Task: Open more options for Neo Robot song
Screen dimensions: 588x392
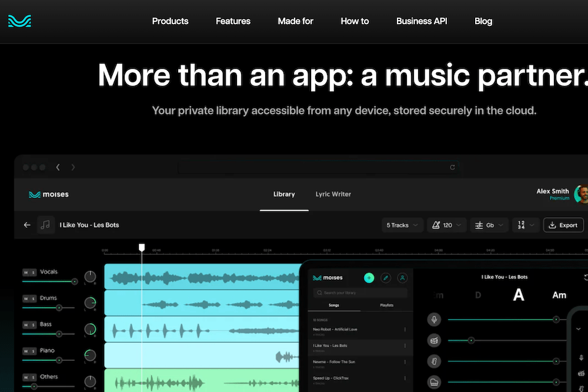Action: coord(405,330)
